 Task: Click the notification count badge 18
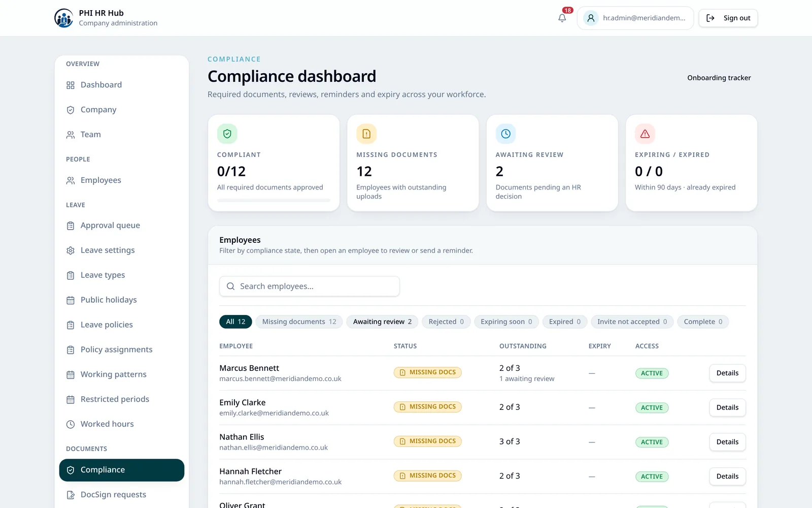[567, 11]
